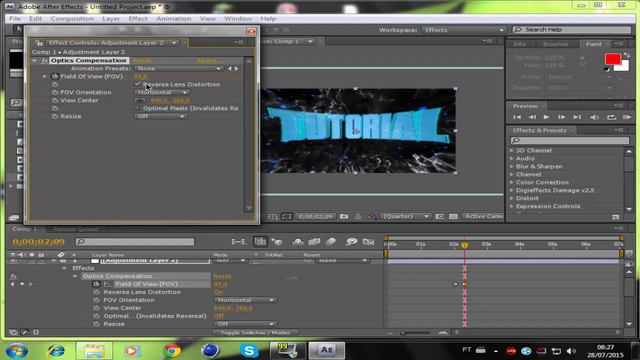Mute audio in Preview panel
The width and height of the screenshot is (640, 360).
point(594,117)
